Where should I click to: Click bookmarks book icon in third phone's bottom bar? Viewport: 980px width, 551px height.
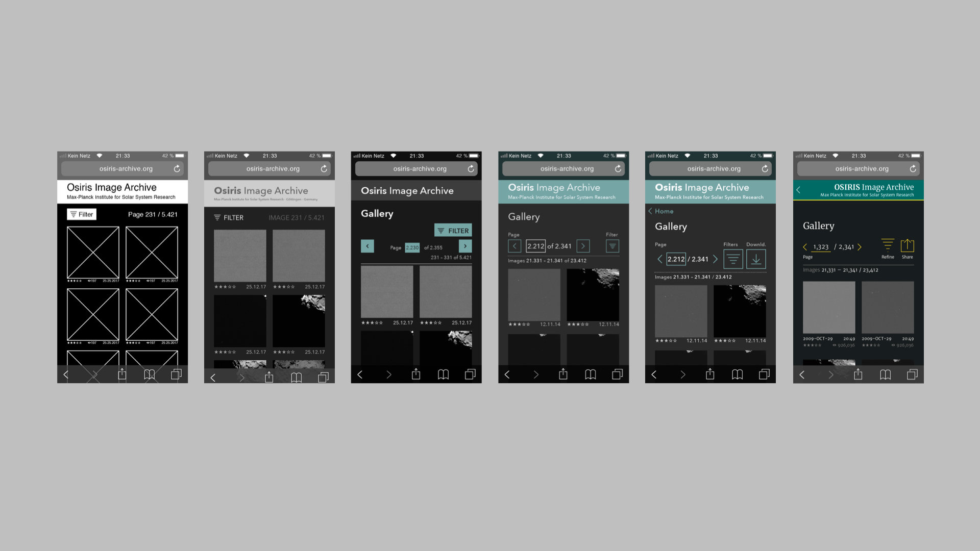pyautogui.click(x=443, y=374)
